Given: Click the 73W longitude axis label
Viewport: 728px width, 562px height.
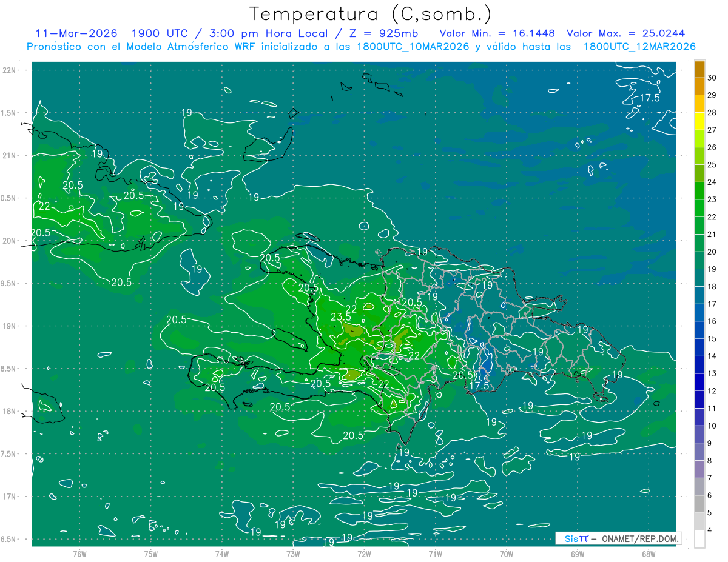Looking at the screenshot, I should (293, 554).
